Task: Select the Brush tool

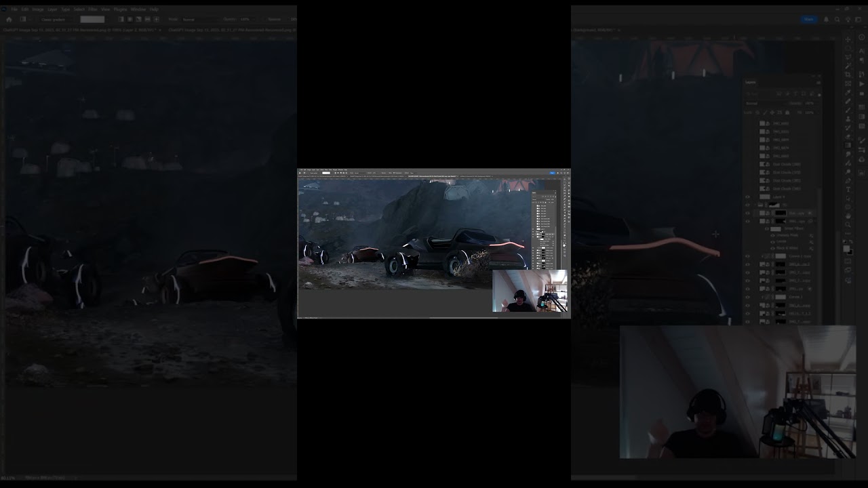Action: point(848,110)
